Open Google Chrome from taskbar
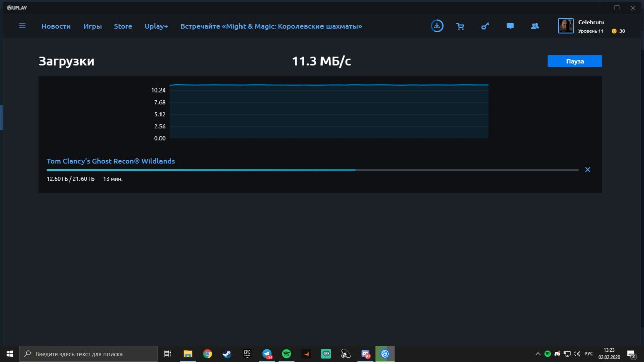644x362 pixels. (x=207, y=354)
